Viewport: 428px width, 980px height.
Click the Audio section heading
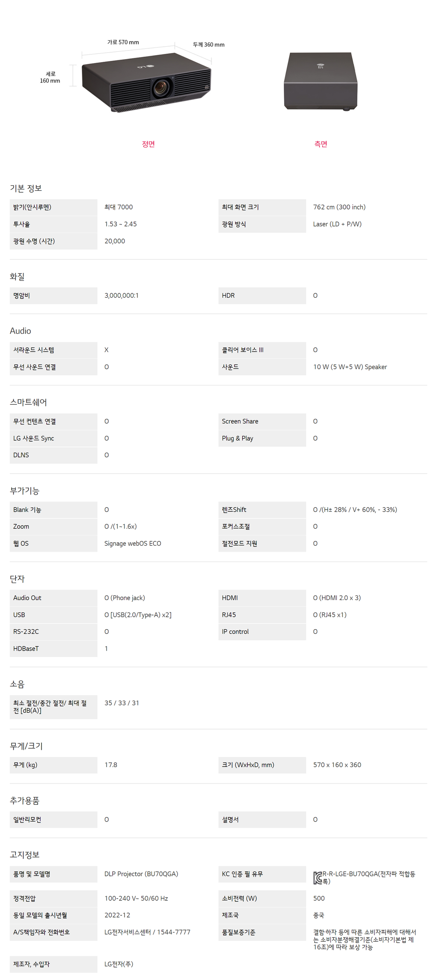pos(21,331)
